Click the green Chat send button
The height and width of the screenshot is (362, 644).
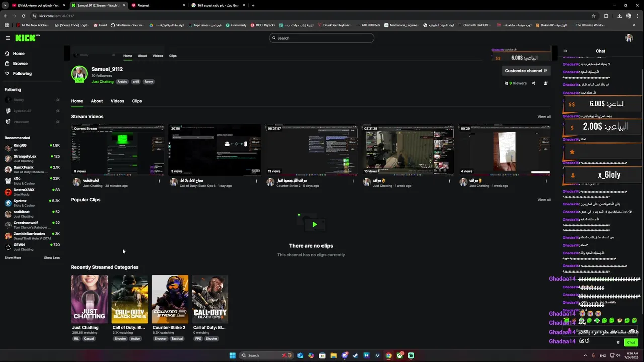click(631, 343)
